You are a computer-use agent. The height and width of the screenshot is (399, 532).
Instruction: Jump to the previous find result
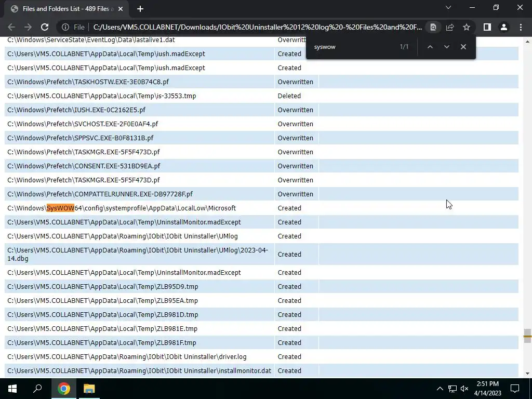(x=430, y=47)
